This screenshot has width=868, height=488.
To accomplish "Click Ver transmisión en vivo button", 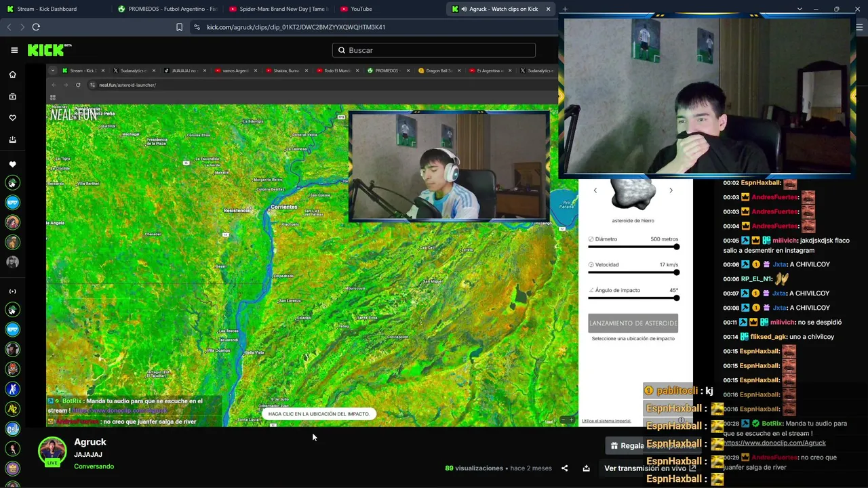I will click(x=650, y=468).
